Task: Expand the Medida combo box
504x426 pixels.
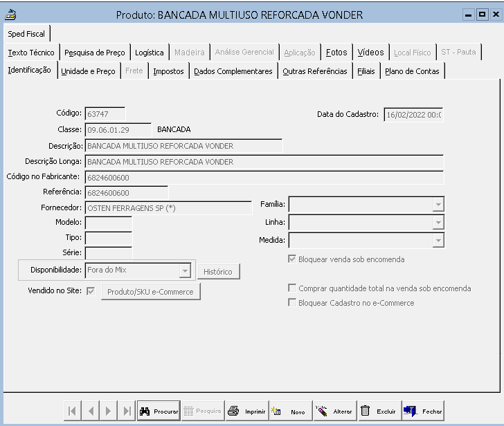Action: tap(438, 241)
